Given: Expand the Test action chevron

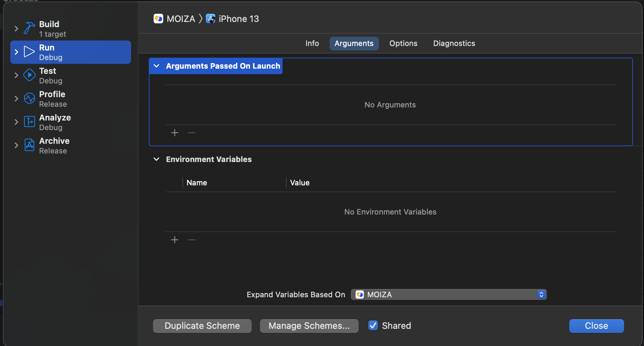Looking at the screenshot, I should pos(16,75).
